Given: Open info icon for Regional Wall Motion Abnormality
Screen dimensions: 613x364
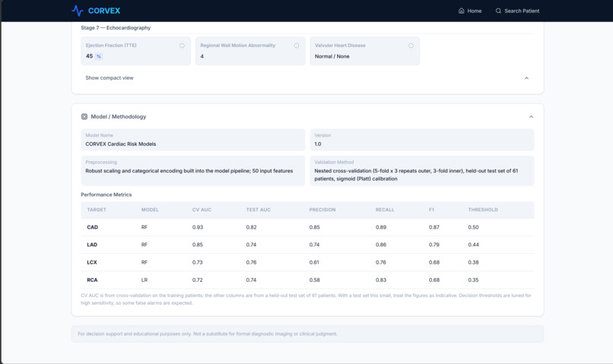Looking at the screenshot, I should click(x=297, y=46).
